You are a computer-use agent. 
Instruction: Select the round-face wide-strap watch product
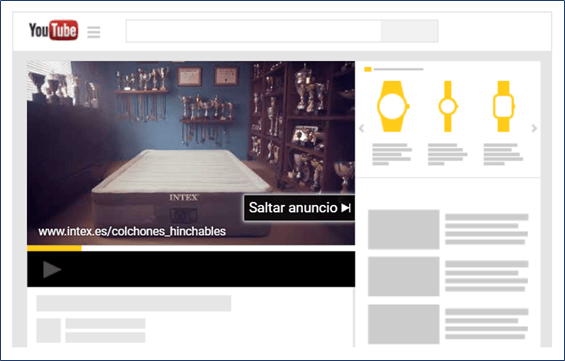coord(393,106)
